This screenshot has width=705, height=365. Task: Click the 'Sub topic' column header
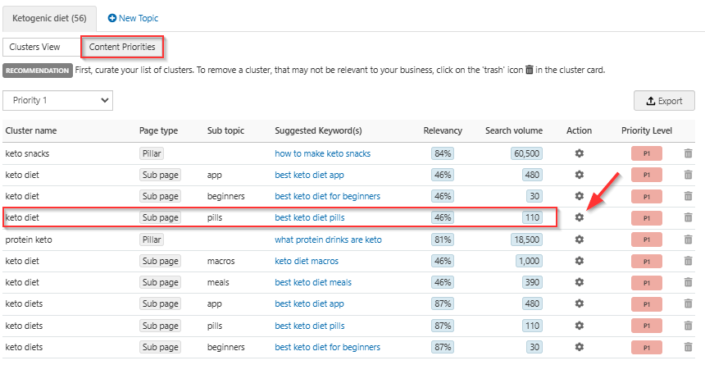pyautogui.click(x=226, y=131)
